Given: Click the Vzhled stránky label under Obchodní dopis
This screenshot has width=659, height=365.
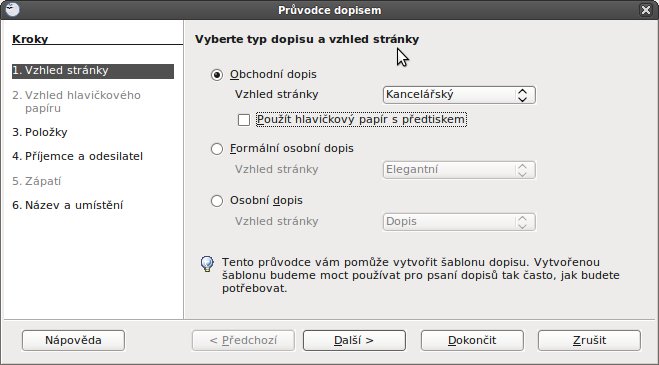Looking at the screenshot, I should tap(277, 94).
